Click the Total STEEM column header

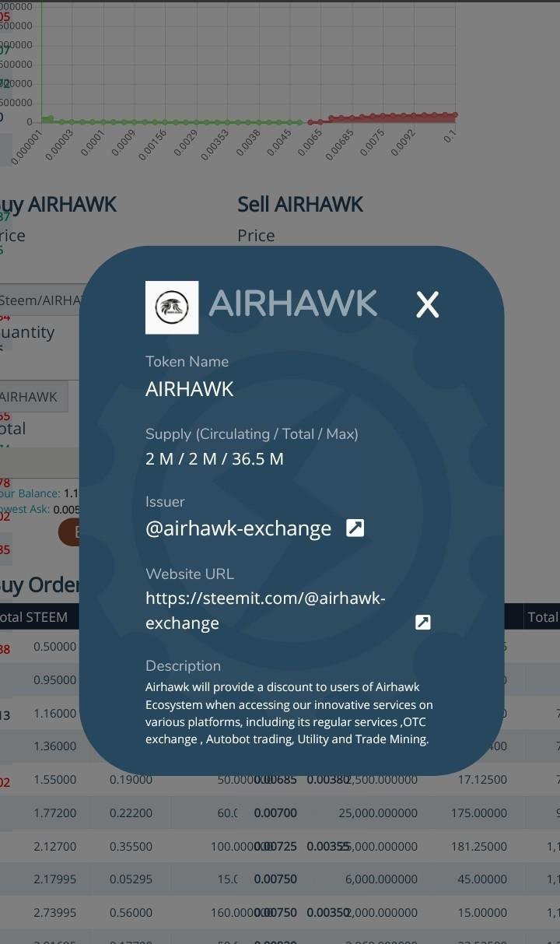pos(33,617)
